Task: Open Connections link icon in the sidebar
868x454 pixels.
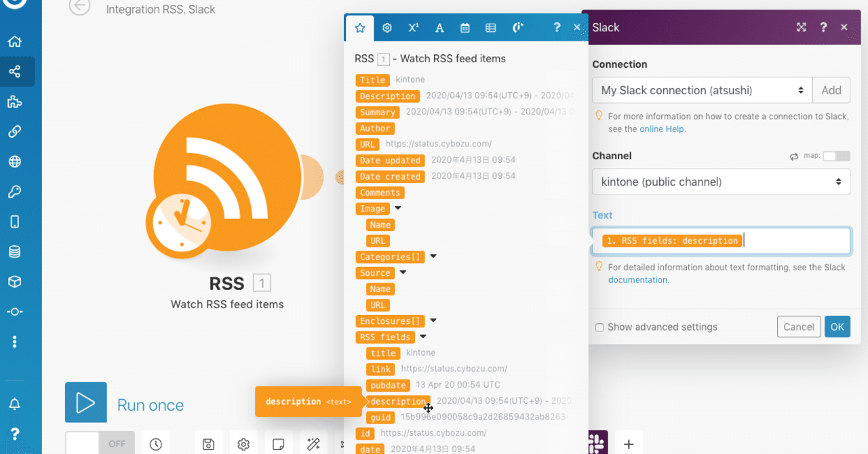Action: tap(14, 131)
